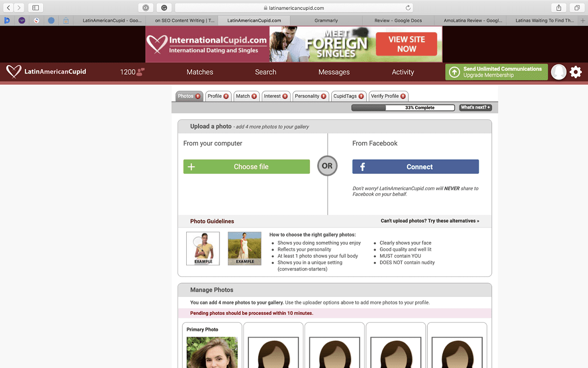588x368 pixels.
Task: Add a new Safari tab
Action: click(x=583, y=21)
